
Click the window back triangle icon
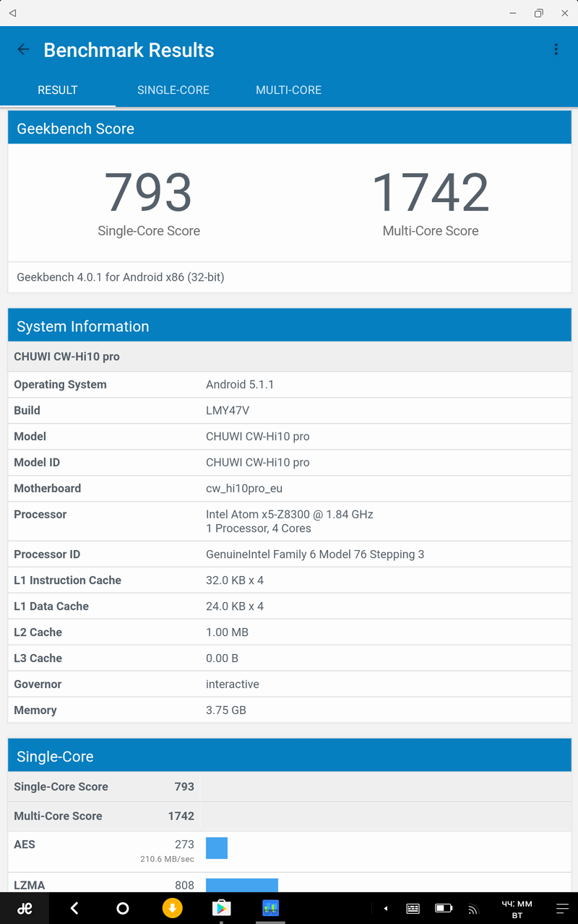13,13
